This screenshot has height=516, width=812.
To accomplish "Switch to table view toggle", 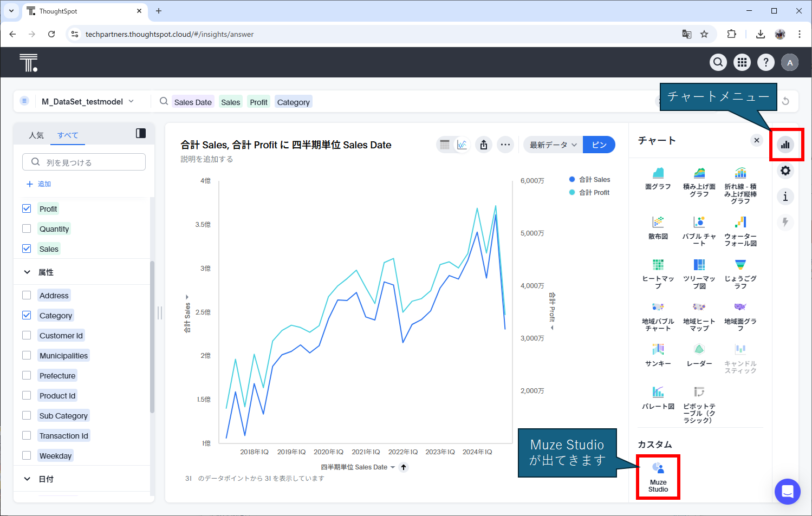I will click(x=445, y=145).
